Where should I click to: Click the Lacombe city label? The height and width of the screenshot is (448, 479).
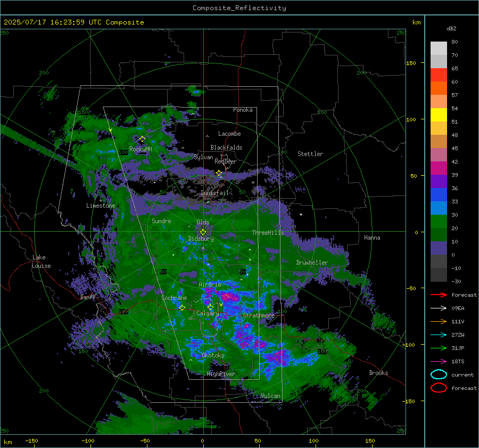pyautogui.click(x=229, y=134)
